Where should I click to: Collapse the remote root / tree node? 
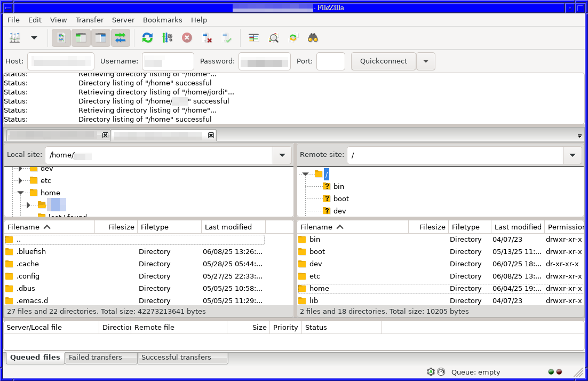pos(305,174)
